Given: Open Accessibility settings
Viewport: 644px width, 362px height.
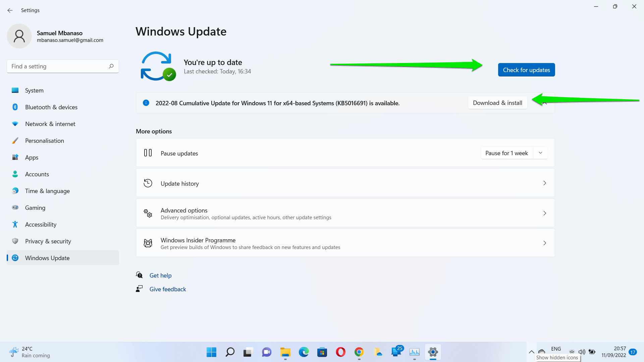Looking at the screenshot, I should tap(41, 224).
